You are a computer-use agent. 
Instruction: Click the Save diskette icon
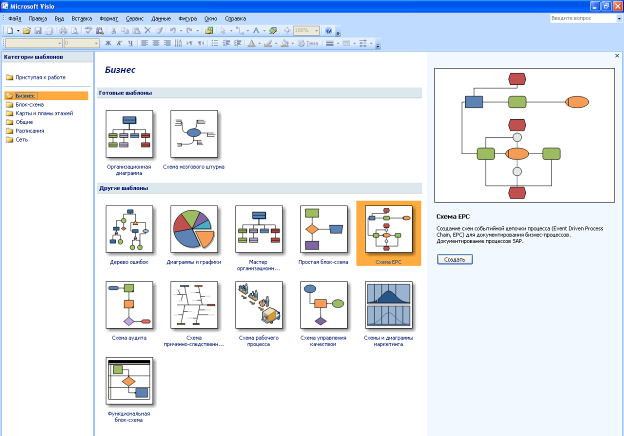pos(38,31)
